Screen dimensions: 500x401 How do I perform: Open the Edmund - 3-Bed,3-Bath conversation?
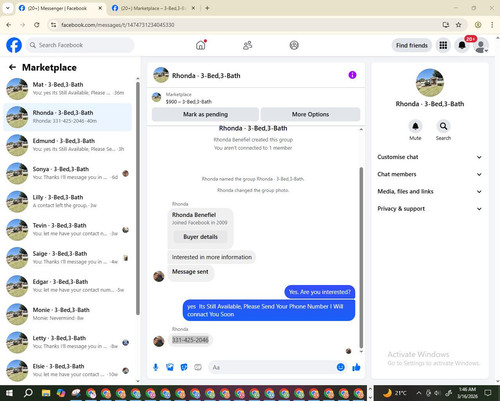point(67,145)
